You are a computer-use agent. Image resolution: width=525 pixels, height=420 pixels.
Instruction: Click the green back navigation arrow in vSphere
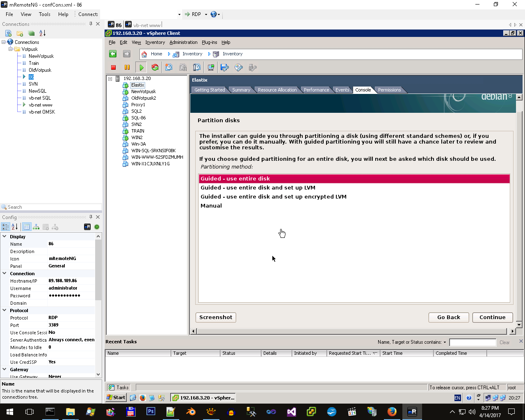click(113, 54)
